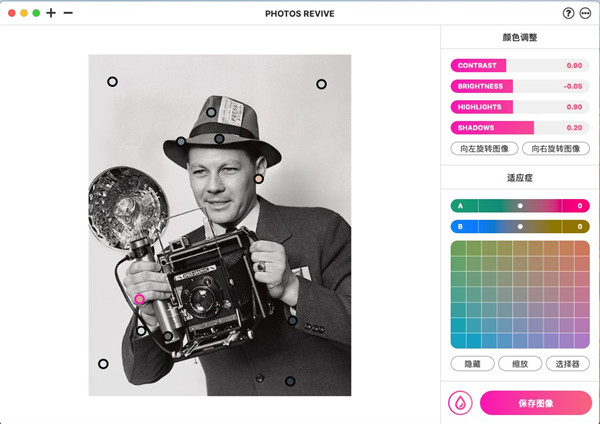600x424 pixels.
Task: Click the plus zoom-in icon in title bar
Action: [51, 13]
